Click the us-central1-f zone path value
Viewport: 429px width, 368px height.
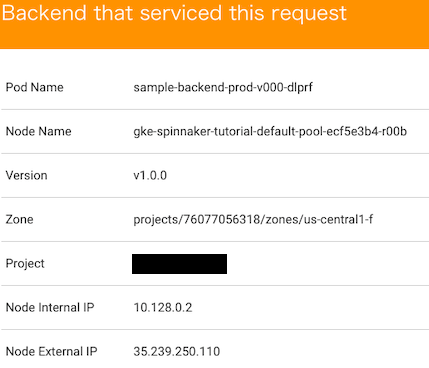pyautogui.click(x=253, y=220)
